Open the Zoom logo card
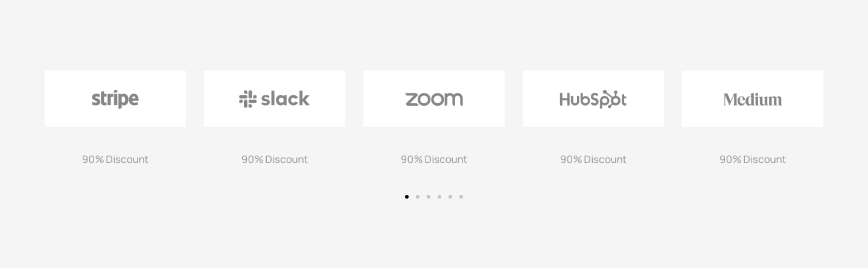The image size is (868, 268). [x=434, y=99]
